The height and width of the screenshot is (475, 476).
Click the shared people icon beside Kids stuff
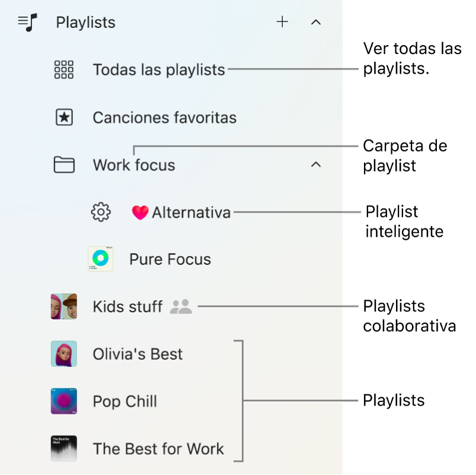point(181,307)
